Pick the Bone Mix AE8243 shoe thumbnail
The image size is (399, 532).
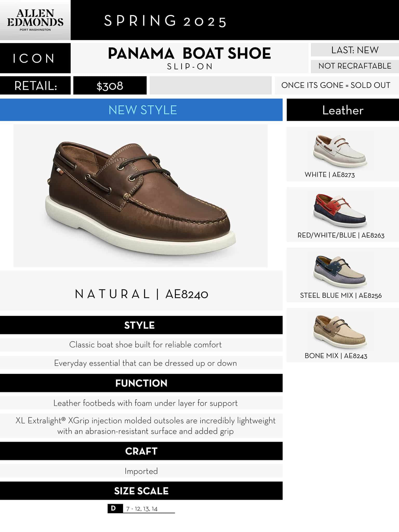341,331
